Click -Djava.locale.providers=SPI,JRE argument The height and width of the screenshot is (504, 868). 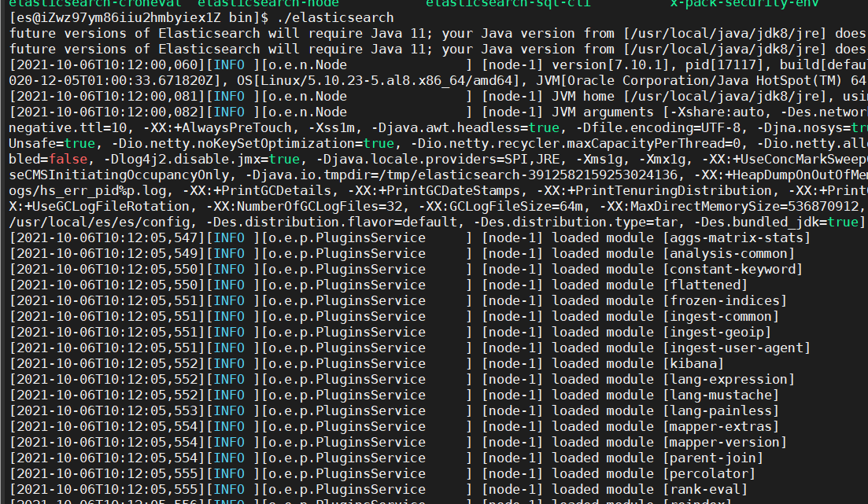tap(438, 160)
